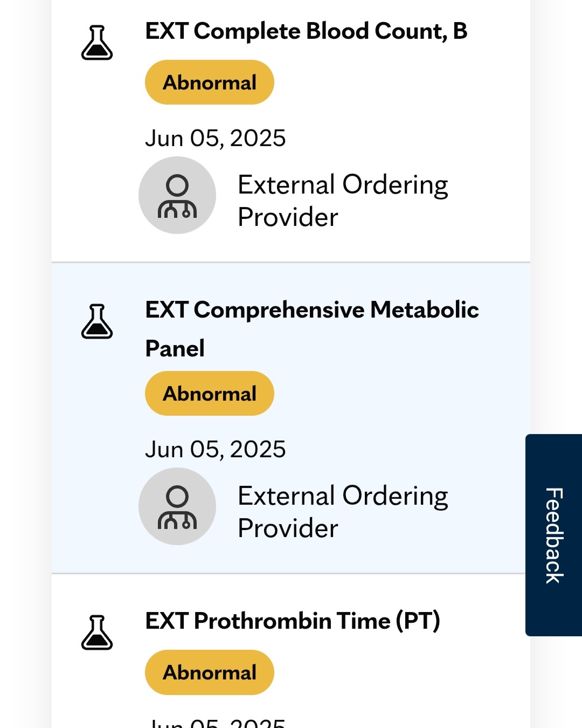Click flask icon beside Comprehensive Metabolic Panel

pos(97,321)
